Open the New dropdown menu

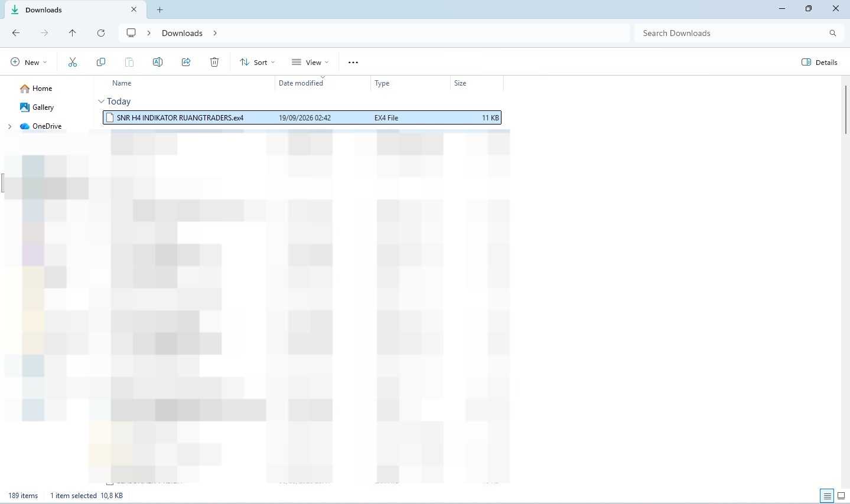(28, 62)
